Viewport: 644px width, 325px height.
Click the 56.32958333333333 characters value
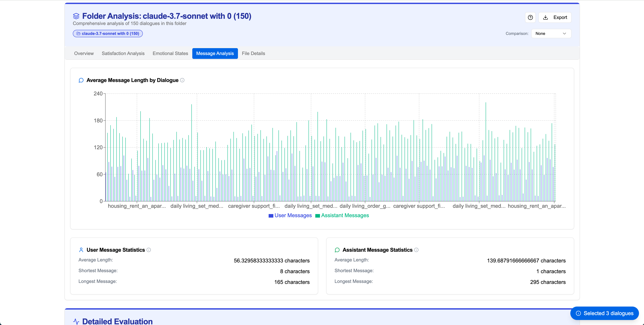coord(271,261)
